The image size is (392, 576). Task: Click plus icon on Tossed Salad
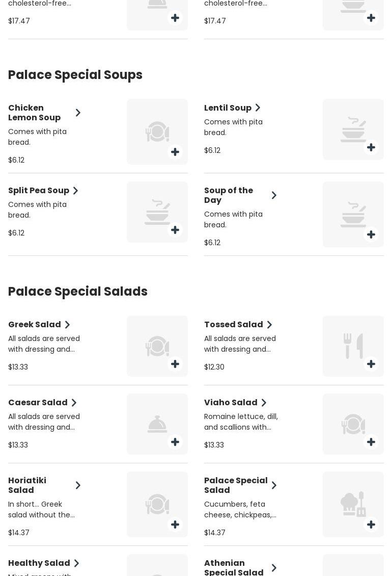click(371, 364)
